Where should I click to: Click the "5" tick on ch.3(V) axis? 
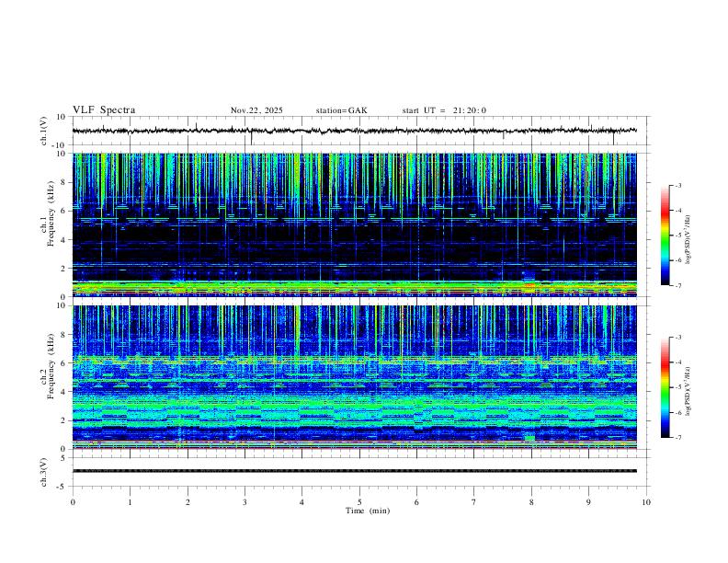(64, 458)
